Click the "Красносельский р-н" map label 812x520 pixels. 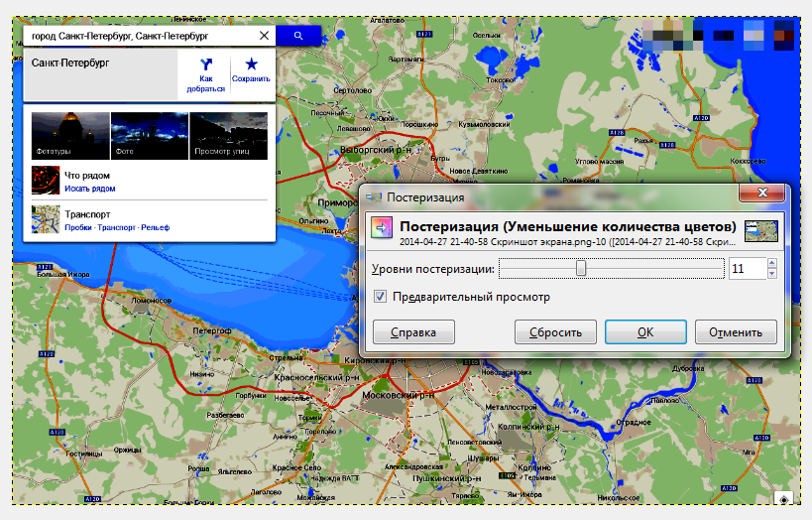pyautogui.click(x=316, y=377)
